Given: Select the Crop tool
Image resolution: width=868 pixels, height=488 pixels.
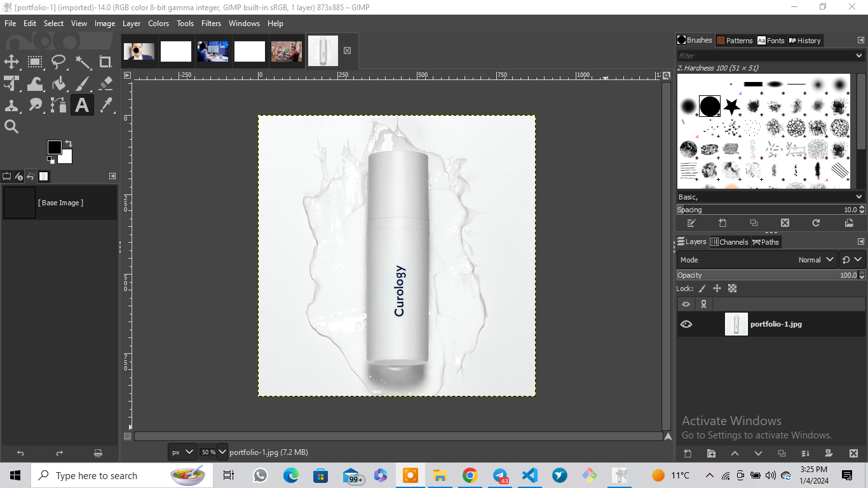Looking at the screenshot, I should click(x=105, y=62).
